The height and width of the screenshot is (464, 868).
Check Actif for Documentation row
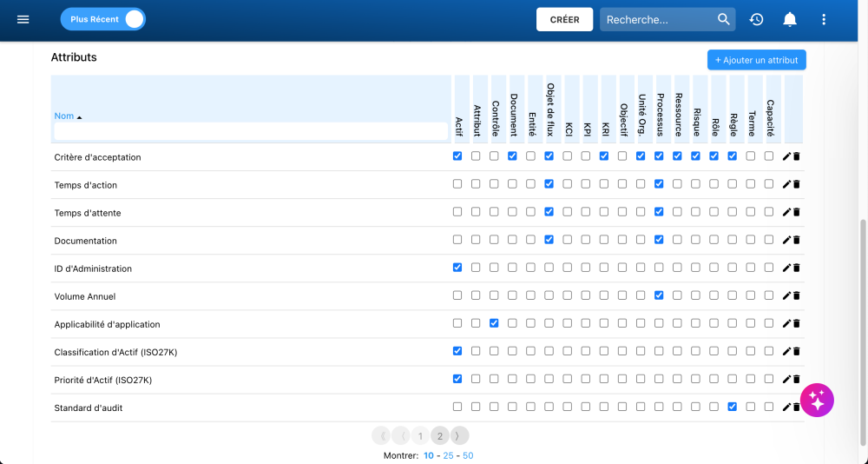point(457,240)
